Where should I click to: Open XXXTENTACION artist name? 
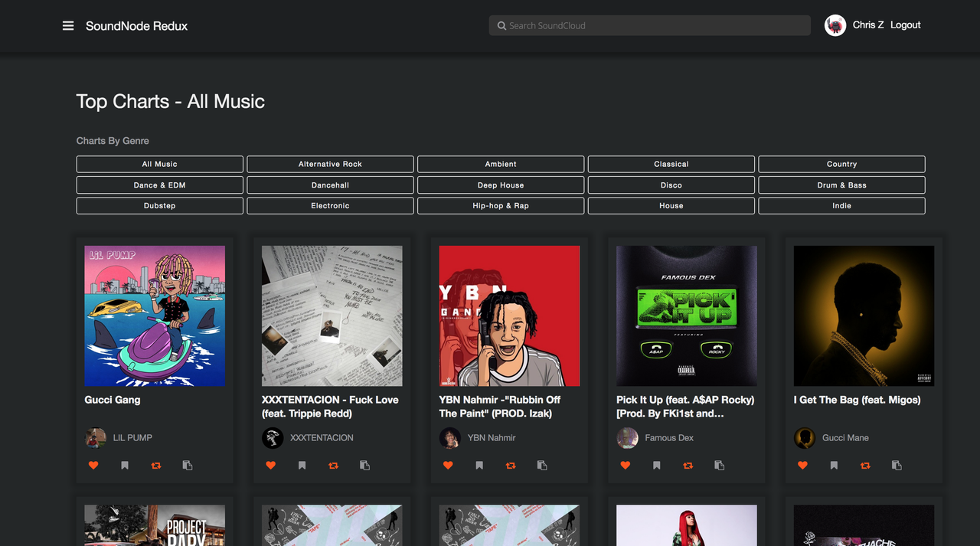point(322,438)
